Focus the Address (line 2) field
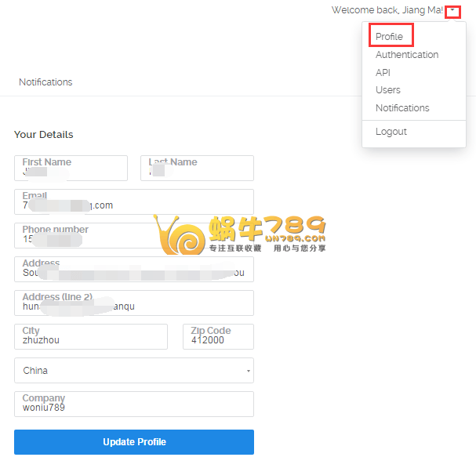Viewport: 476px width, 468px height. pos(133,303)
